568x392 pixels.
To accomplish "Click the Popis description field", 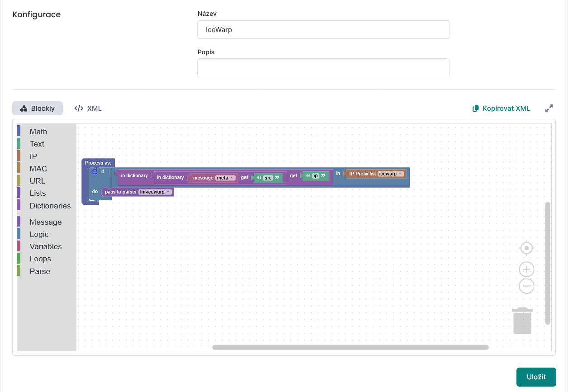I will tap(323, 68).
